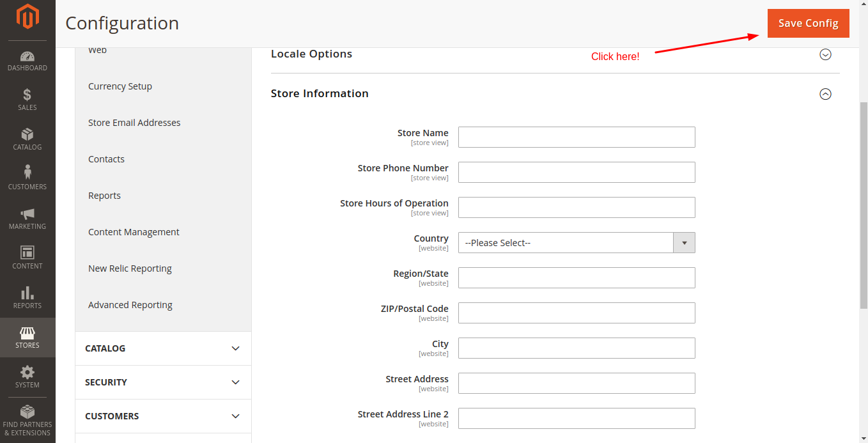Focus the Street Address field
The height and width of the screenshot is (443, 868).
(577, 383)
